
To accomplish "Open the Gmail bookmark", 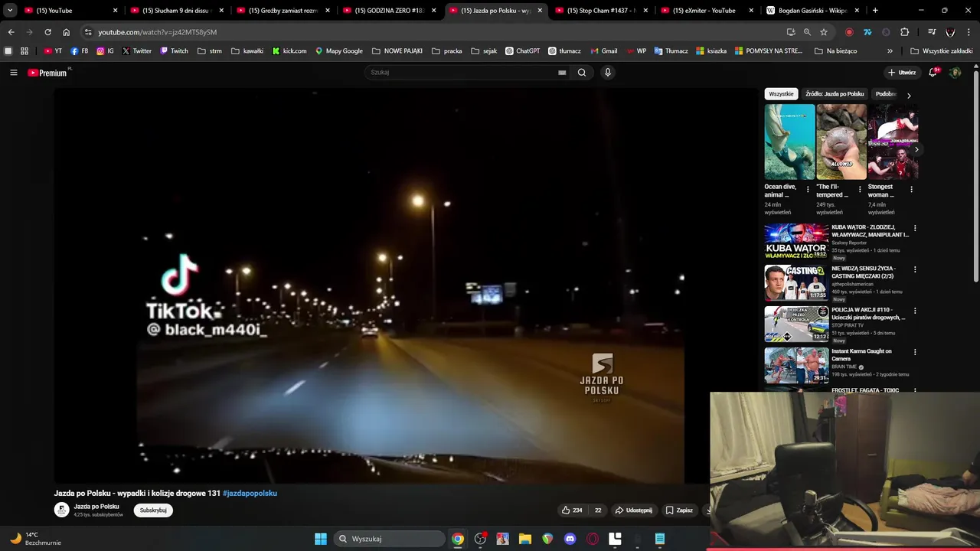I will (604, 51).
